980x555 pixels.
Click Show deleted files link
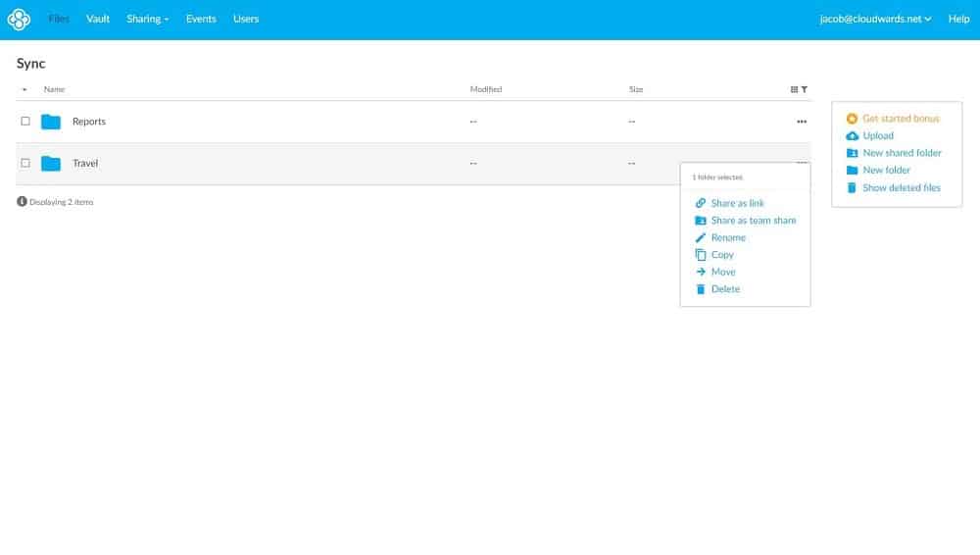coord(902,187)
